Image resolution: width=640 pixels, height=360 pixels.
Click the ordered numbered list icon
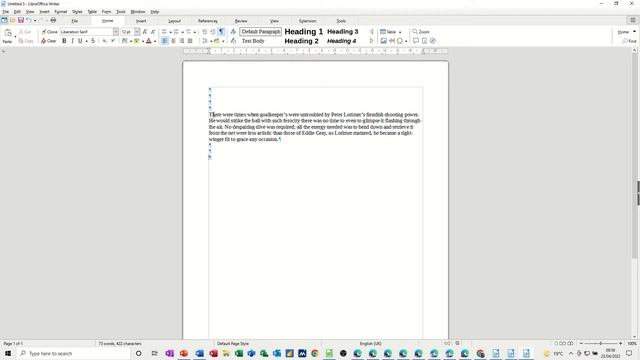[x=176, y=31]
